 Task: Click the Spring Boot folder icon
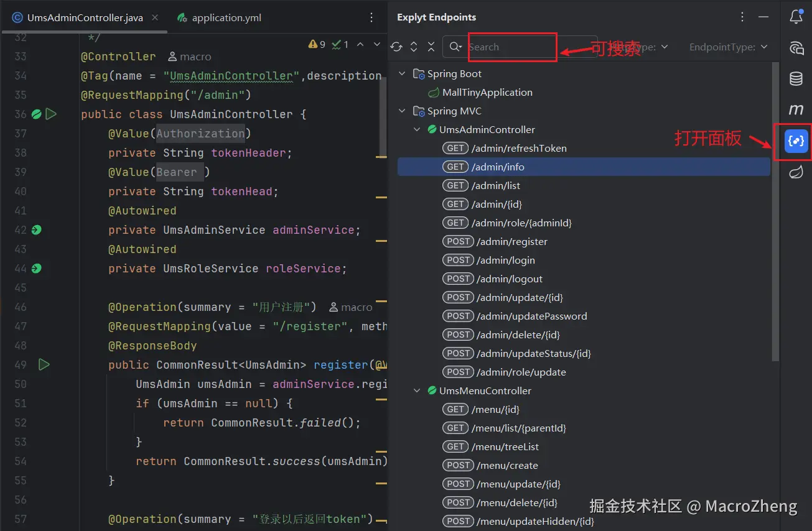click(419, 74)
